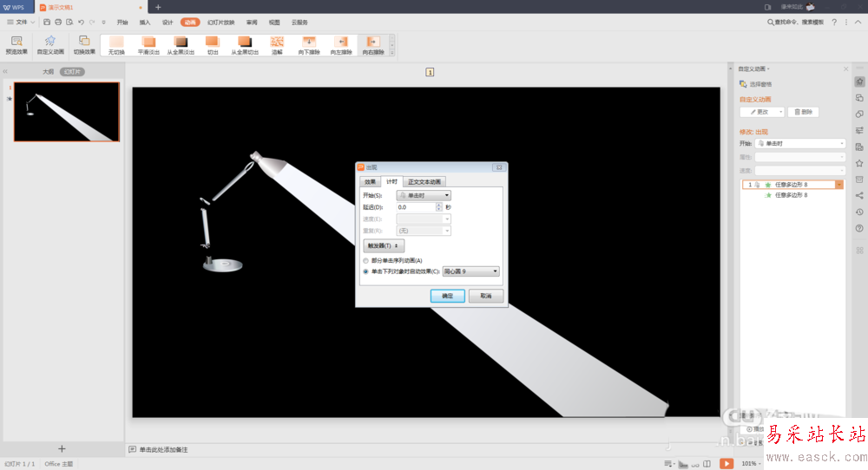868x470 pixels.
Task: Start slideshow with orange play button in status bar
Action: coord(727,463)
